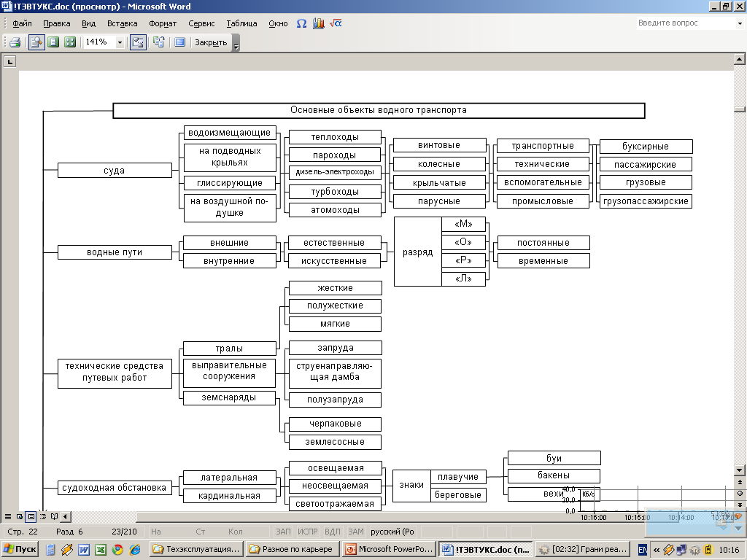The width and height of the screenshot is (747, 560).
Task: Toggle ИСПР track changes in status bar
Action: coord(308,532)
